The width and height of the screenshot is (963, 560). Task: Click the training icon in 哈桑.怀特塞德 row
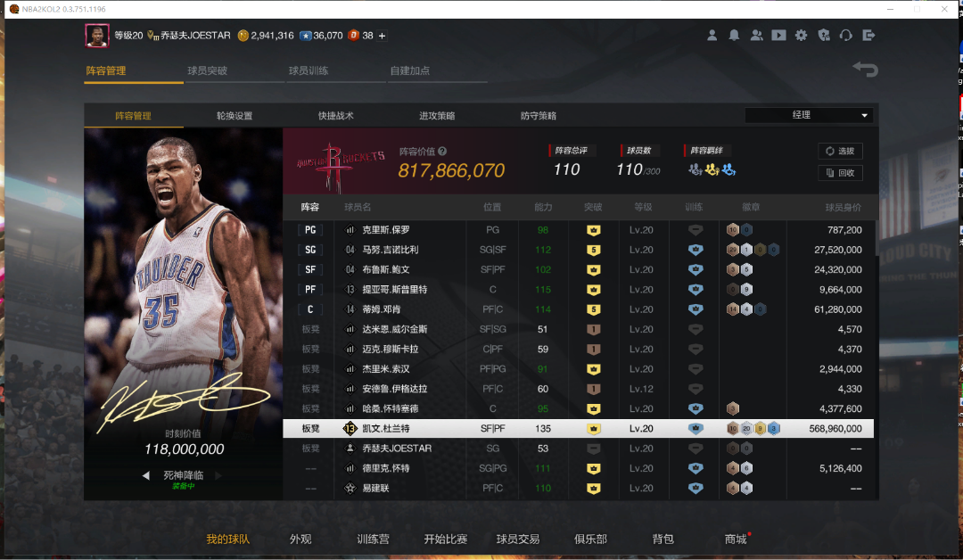pos(695,409)
